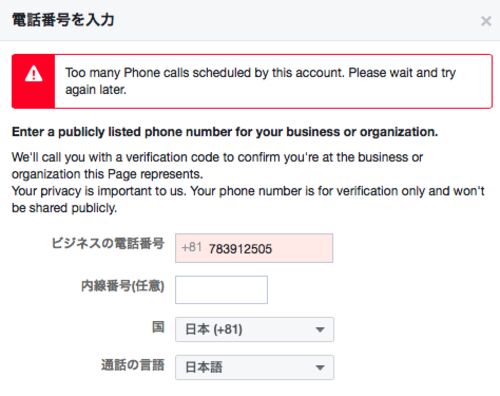Open the 日本語 call language dropdown
The image size is (500, 396).
pos(254,367)
